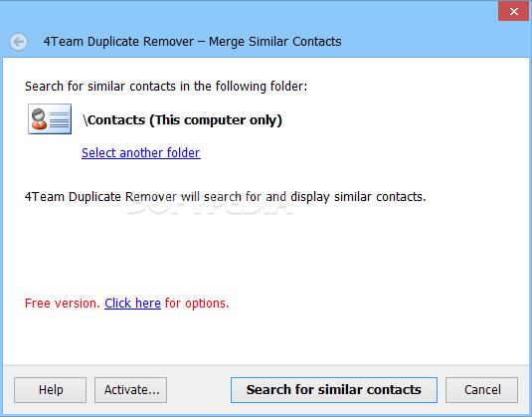Image resolution: width=532 pixels, height=417 pixels.
Task: Click the will search for and display description
Action: [226, 197]
